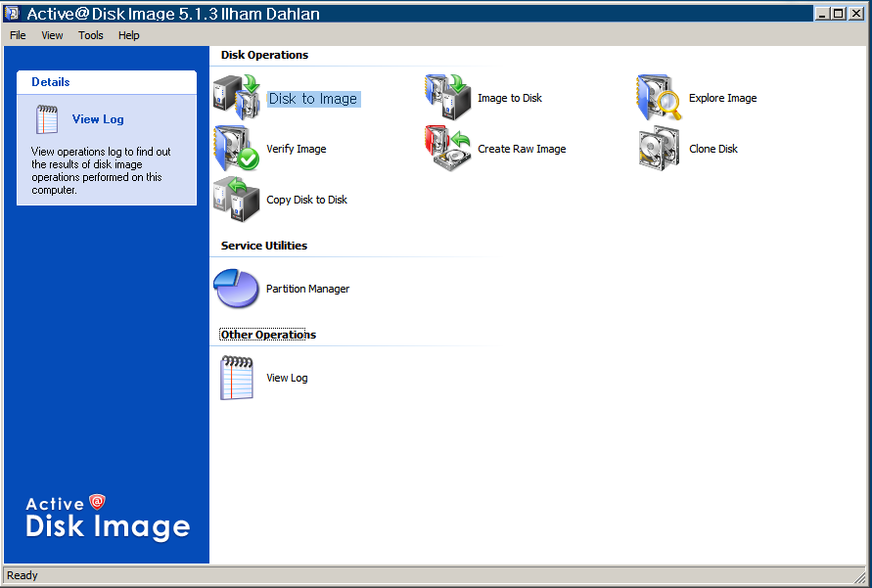872x588 pixels.
Task: Open Copy Disk to Disk label
Action: click(x=306, y=200)
